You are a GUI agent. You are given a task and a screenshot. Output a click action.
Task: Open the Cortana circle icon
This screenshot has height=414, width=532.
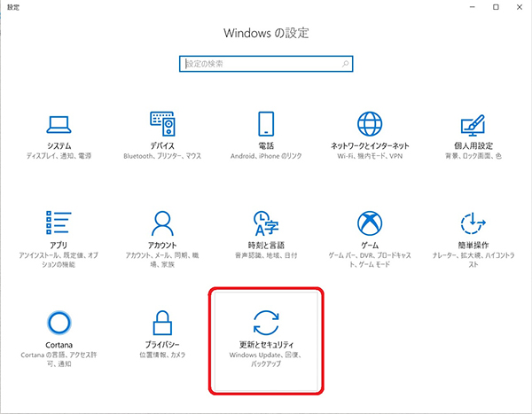[x=59, y=323]
